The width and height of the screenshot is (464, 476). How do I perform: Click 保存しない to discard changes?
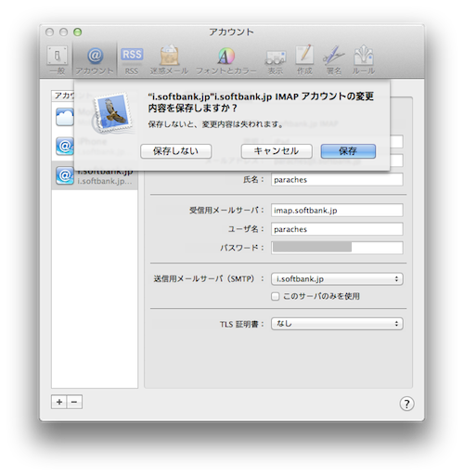pos(175,151)
